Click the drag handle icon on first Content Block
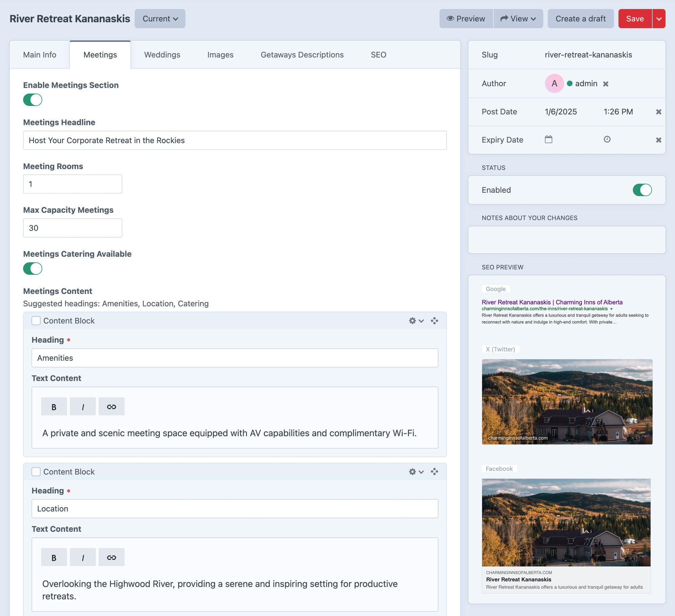The height and width of the screenshot is (616, 675). tap(434, 320)
